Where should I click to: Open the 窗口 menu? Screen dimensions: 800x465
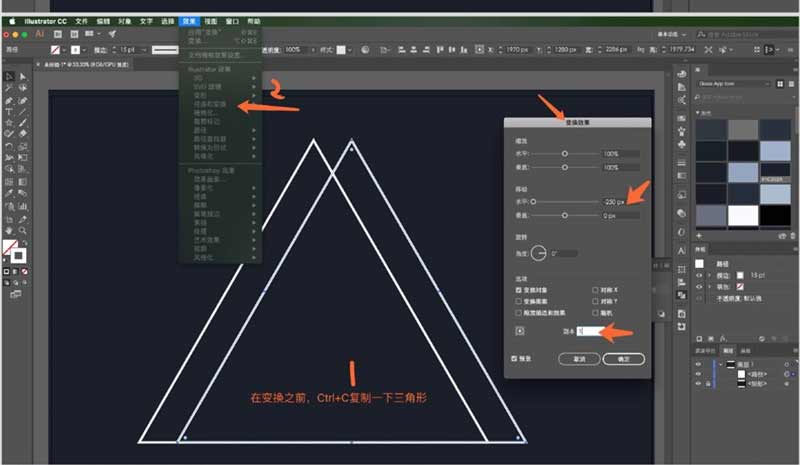coord(232,21)
